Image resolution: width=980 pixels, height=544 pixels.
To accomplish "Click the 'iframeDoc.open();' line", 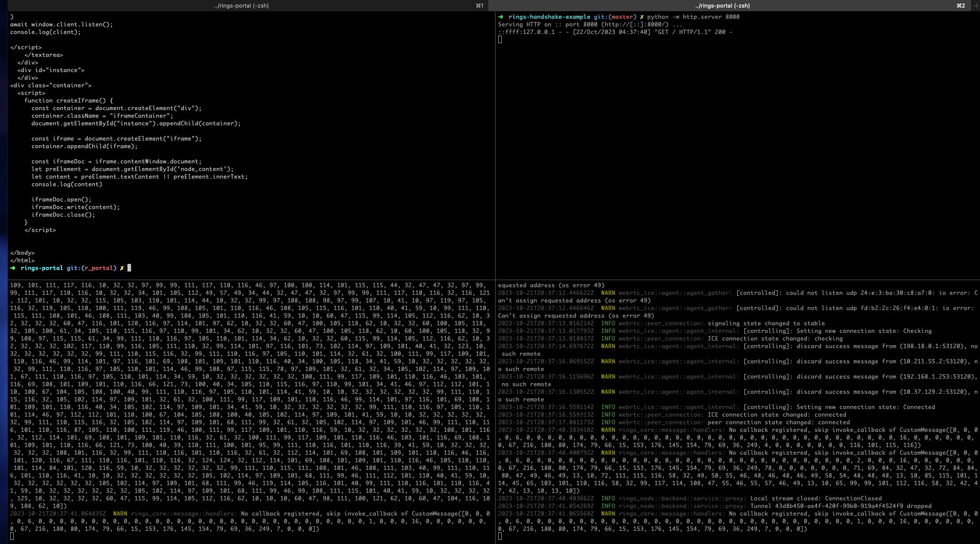I will [61, 199].
